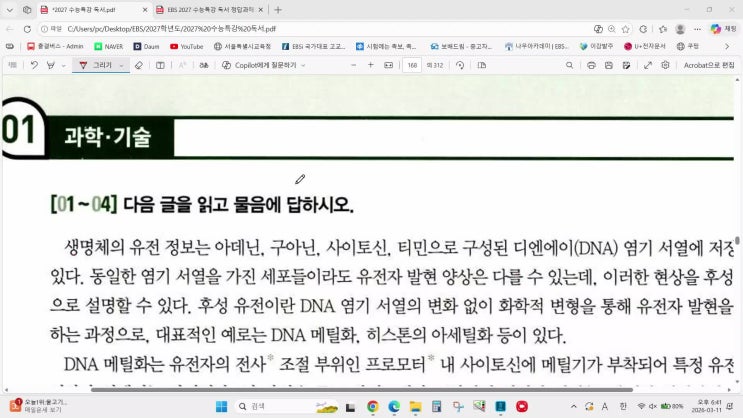This screenshot has height=418, width=743.
Task: Toggle fit-to-width page view
Action: [x=387, y=65]
